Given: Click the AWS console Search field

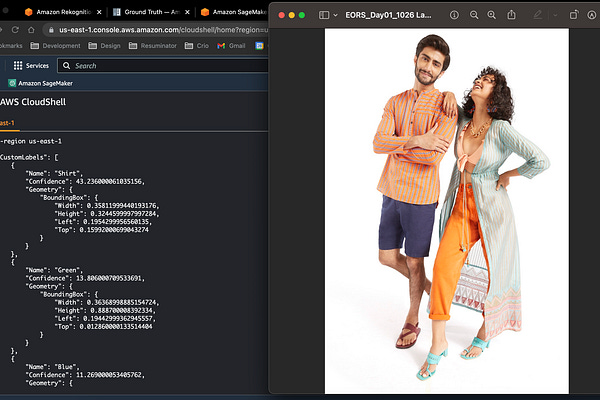Looking at the screenshot, I should 163,65.
